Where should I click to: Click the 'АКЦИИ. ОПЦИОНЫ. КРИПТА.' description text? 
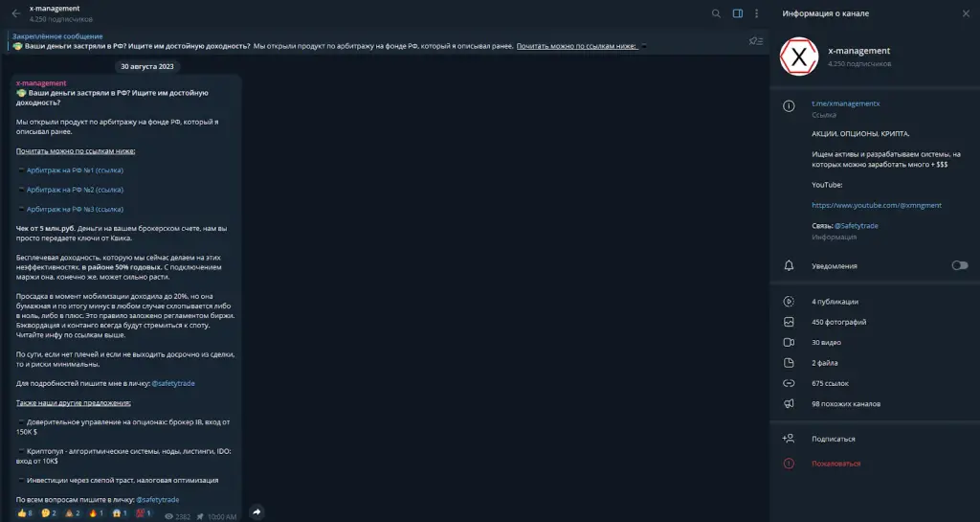(x=860, y=134)
